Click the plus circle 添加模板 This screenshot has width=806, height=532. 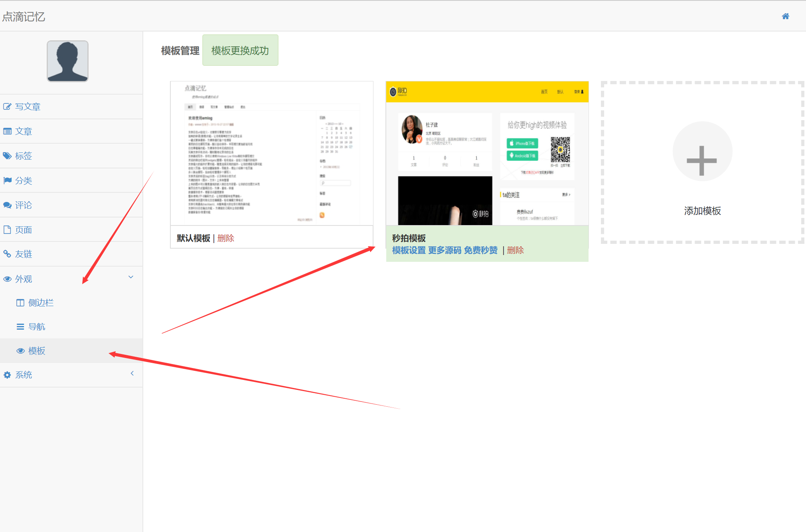[702, 152]
